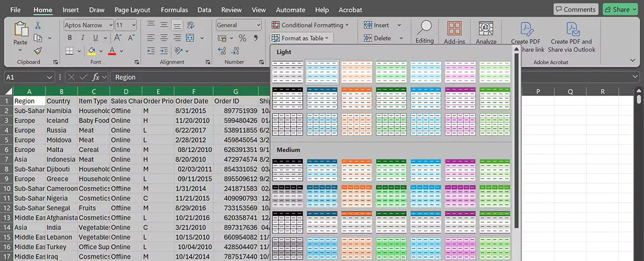Image resolution: width=644 pixels, height=261 pixels.
Task: Click Decrease Decimal icon
Action: [x=236, y=51]
